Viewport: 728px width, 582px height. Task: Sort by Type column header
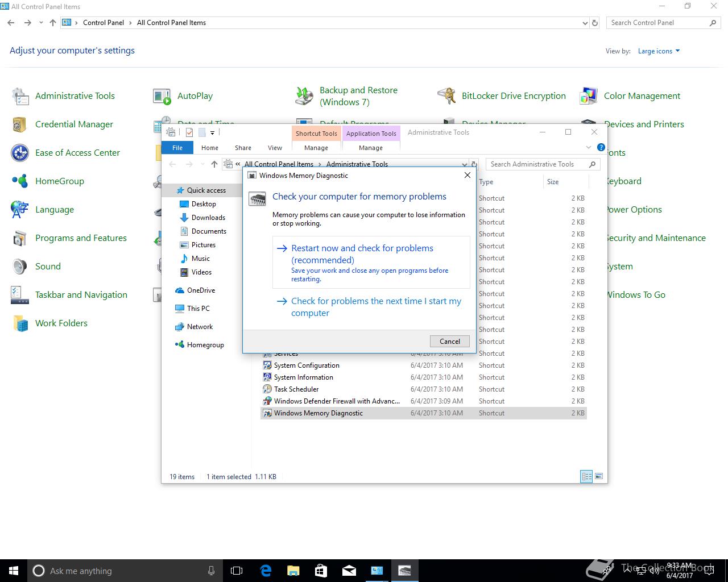click(509, 182)
